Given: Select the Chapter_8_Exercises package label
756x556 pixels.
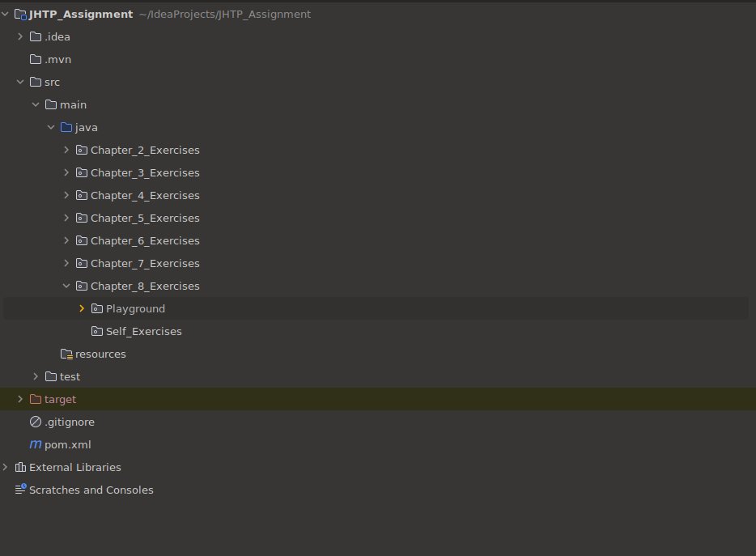Looking at the screenshot, I should click(145, 286).
